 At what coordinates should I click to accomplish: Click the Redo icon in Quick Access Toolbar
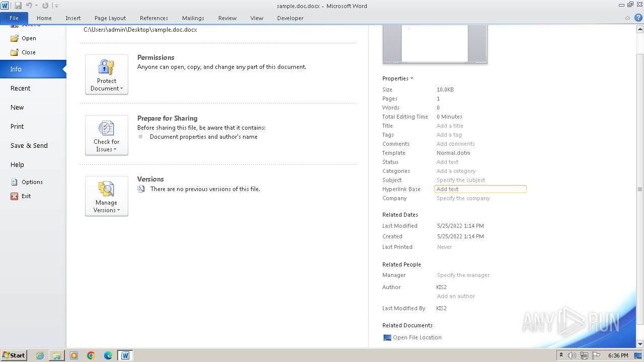point(45,6)
